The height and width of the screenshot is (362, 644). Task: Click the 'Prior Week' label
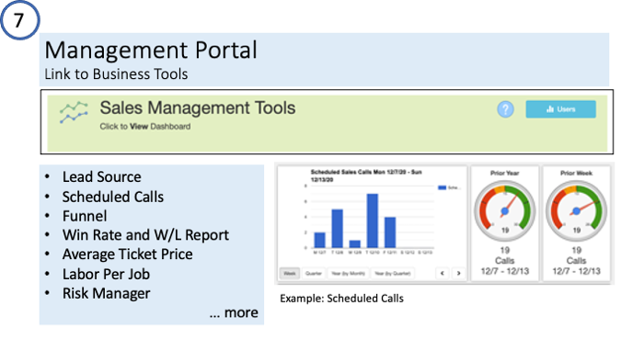tap(576, 173)
